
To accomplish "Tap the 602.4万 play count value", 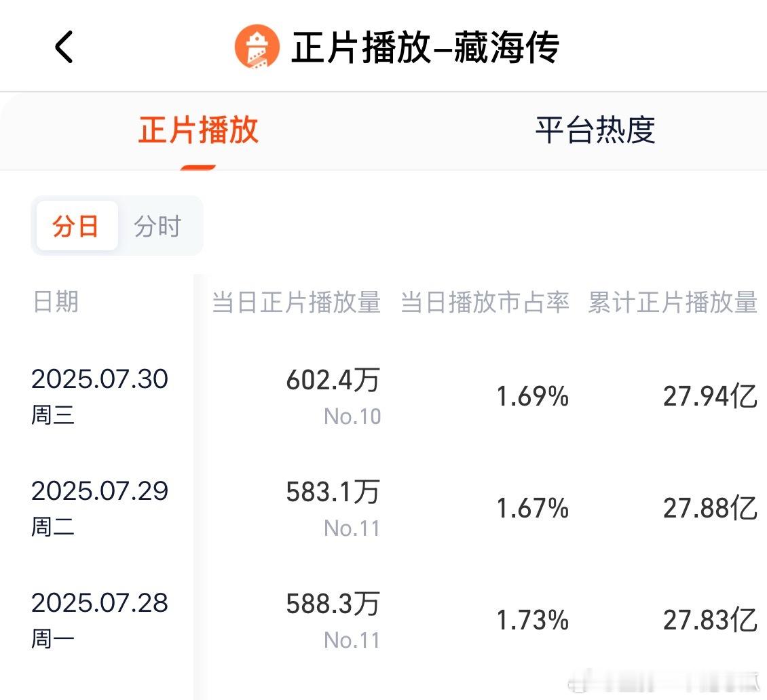I will pos(333,380).
